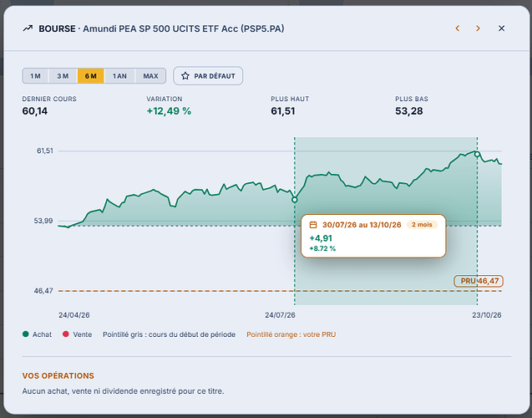Select the 6 M period
532x418 pixels.
click(x=90, y=76)
